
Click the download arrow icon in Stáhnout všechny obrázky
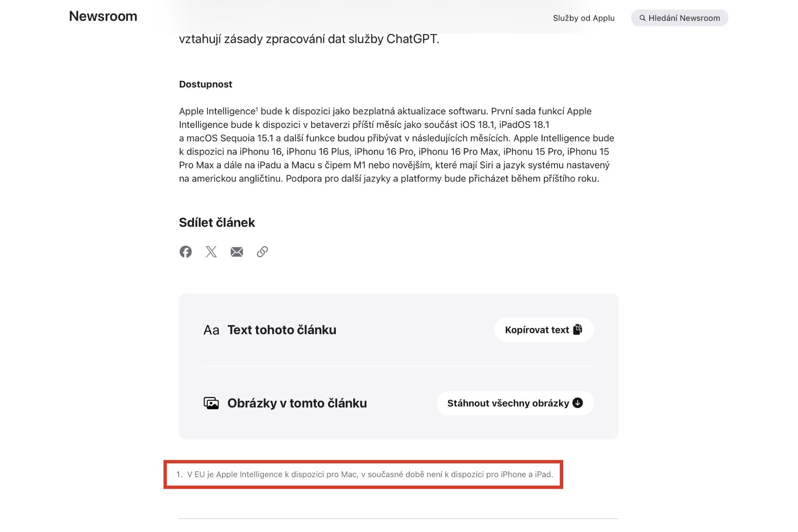[x=578, y=403]
